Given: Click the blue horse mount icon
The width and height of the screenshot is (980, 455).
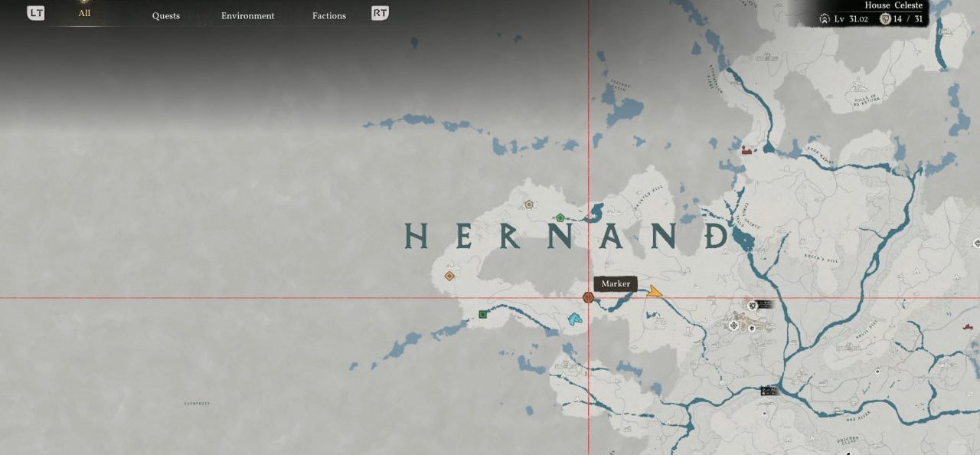Looking at the screenshot, I should (574, 318).
